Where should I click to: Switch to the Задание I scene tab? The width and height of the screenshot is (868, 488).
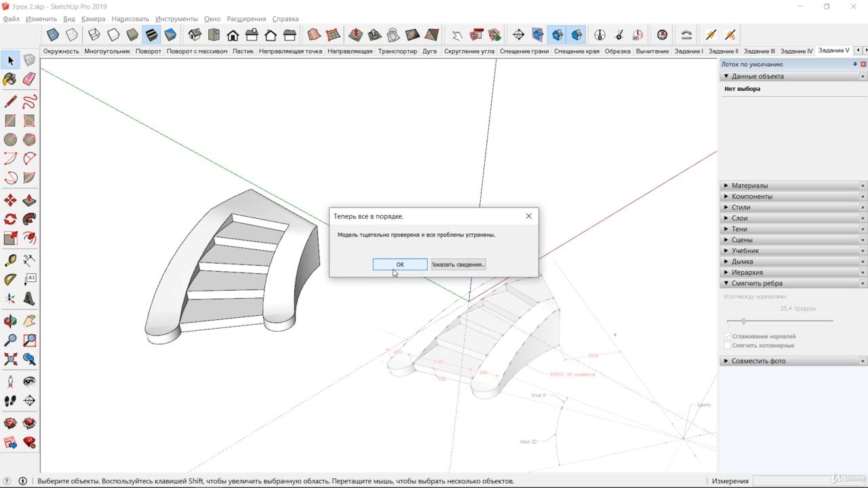pyautogui.click(x=688, y=51)
